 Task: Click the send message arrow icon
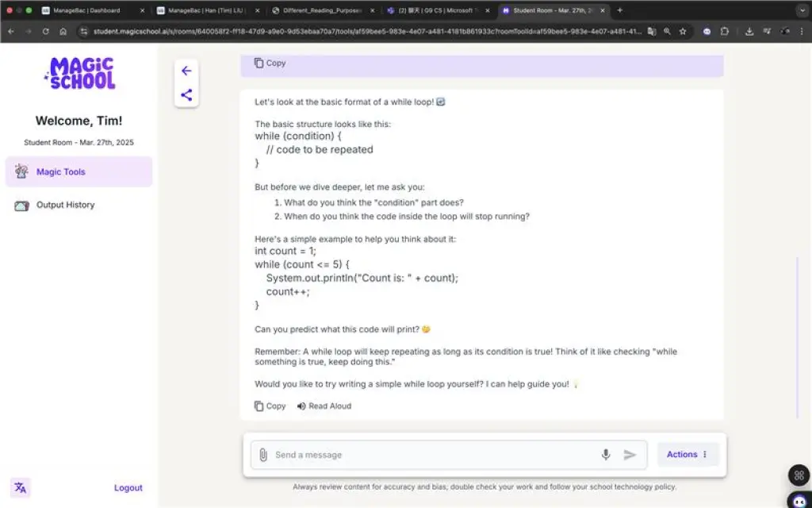tap(630, 455)
